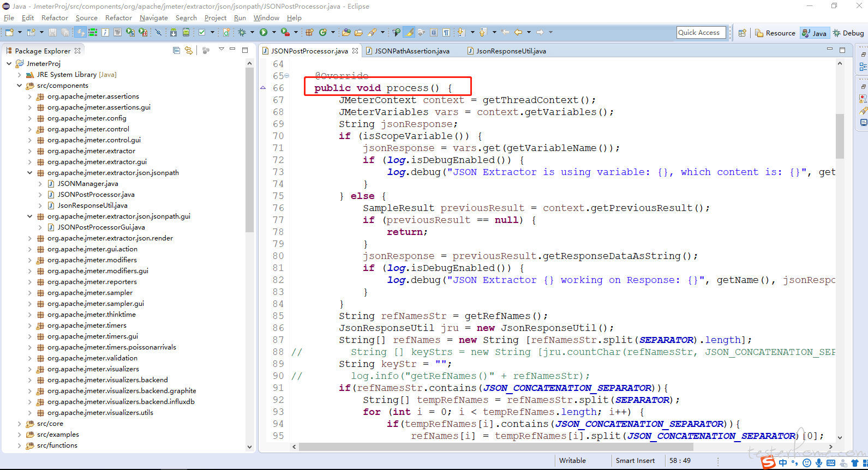Maximize the editor area
This screenshot has height=470, width=868.
pyautogui.click(x=842, y=50)
